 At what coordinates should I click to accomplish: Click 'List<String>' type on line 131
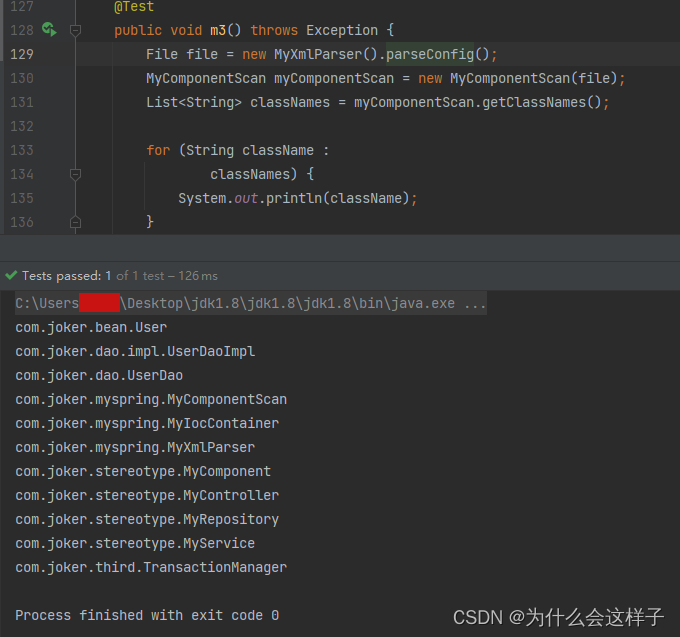(194, 102)
